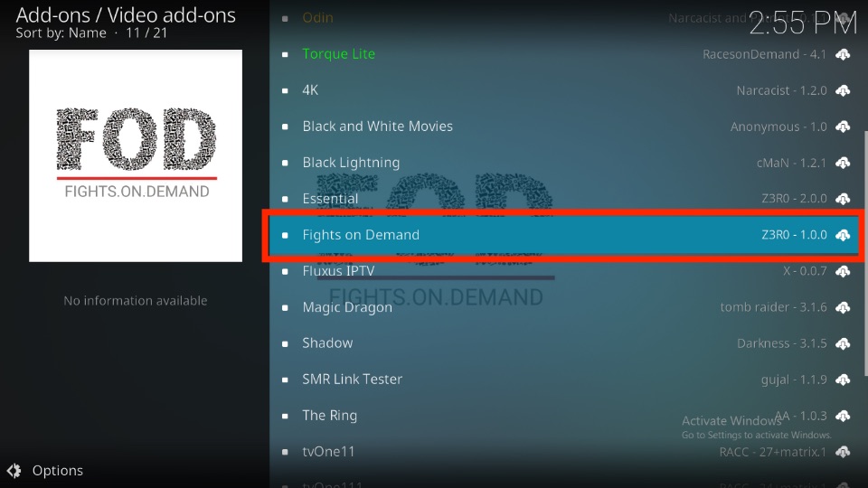Click the RACC - 27+matrix.1 version text
The image size is (868, 488).
coord(773,452)
